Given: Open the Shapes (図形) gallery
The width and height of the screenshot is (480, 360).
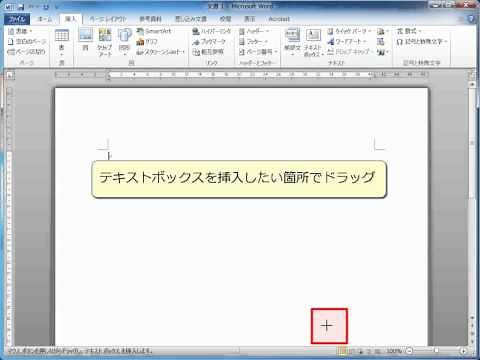Looking at the screenshot, I should click(124, 42).
